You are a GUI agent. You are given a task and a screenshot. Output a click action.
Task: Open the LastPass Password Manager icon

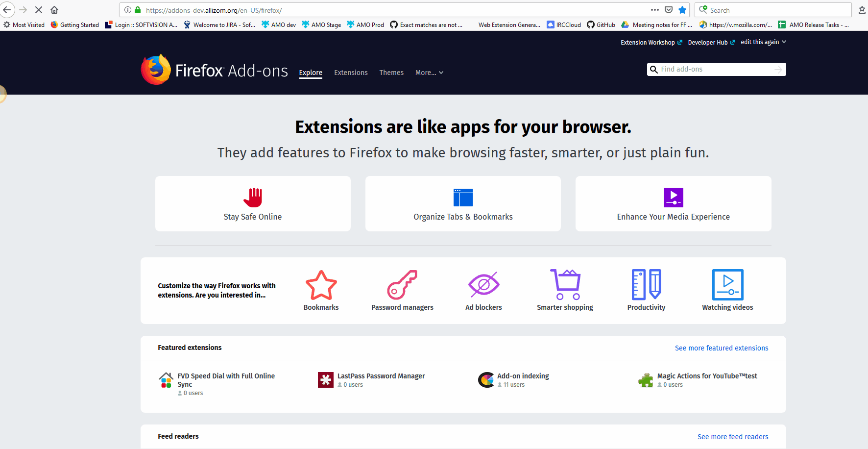tap(326, 380)
